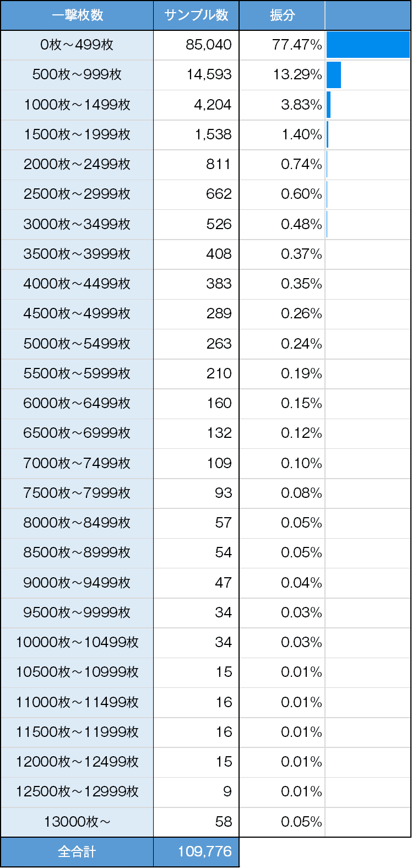Select the 5000枚～5499枚 row label

click(x=77, y=344)
